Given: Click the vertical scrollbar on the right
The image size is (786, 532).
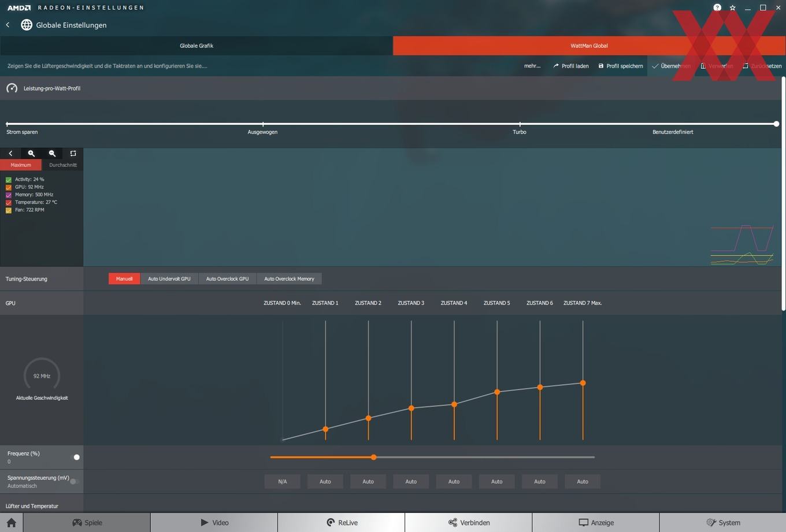Looking at the screenshot, I should tap(783, 194).
